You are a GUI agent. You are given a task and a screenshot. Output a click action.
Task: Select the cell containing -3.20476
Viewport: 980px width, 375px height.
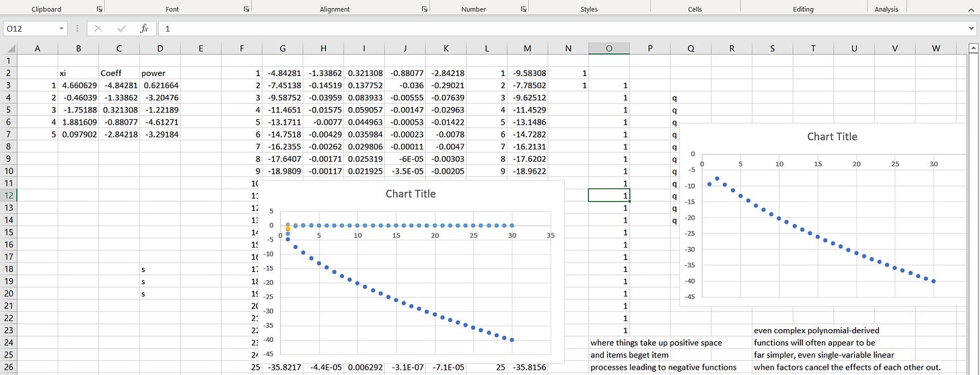click(x=160, y=98)
